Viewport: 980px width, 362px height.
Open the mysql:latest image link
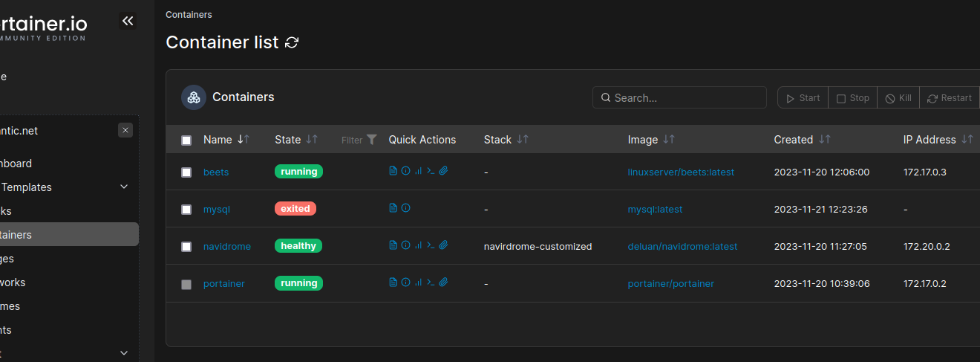[655, 209]
